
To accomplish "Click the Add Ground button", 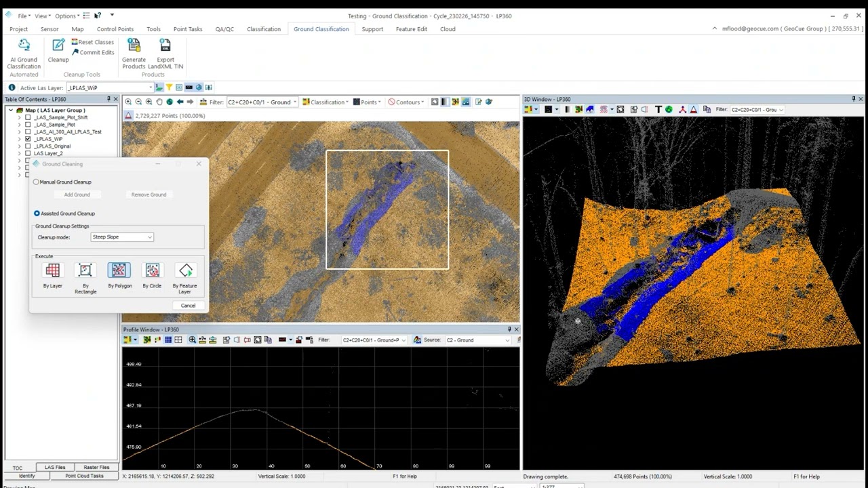I will click(77, 195).
